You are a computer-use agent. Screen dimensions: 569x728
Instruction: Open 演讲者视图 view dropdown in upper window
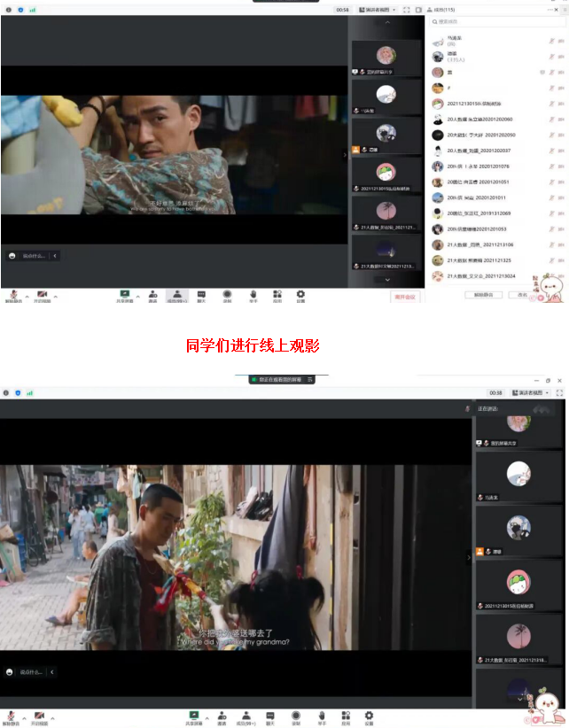pyautogui.click(x=378, y=10)
